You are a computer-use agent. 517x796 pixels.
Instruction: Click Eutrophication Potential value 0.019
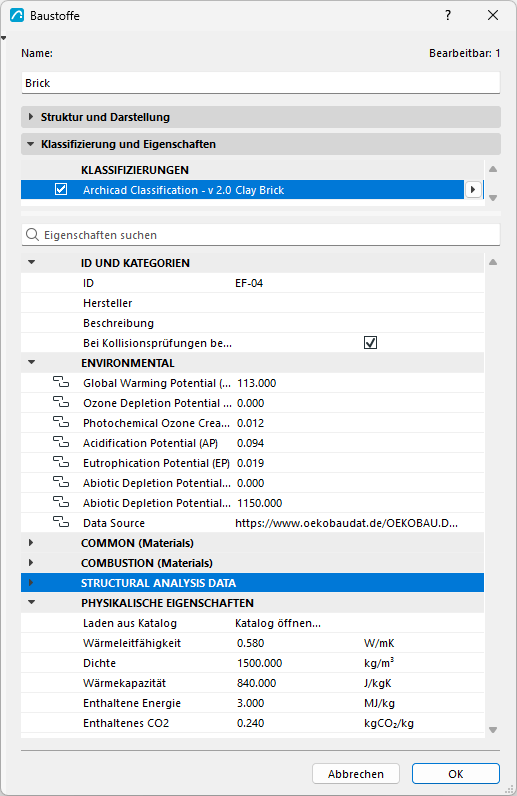[250, 463]
